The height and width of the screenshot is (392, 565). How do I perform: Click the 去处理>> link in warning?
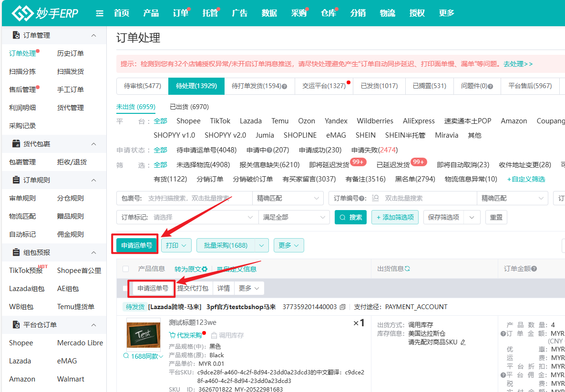click(x=518, y=64)
